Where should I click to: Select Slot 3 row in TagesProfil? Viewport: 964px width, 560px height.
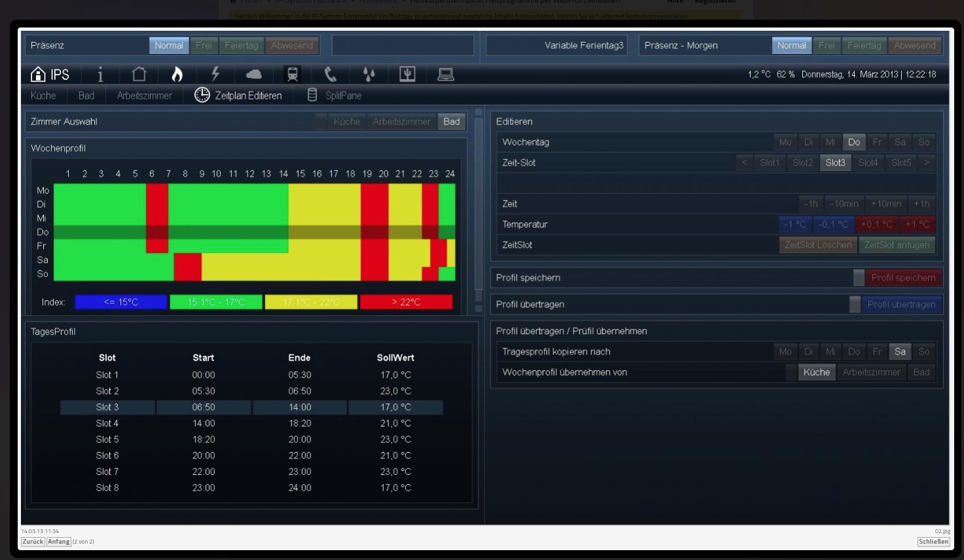coord(251,407)
